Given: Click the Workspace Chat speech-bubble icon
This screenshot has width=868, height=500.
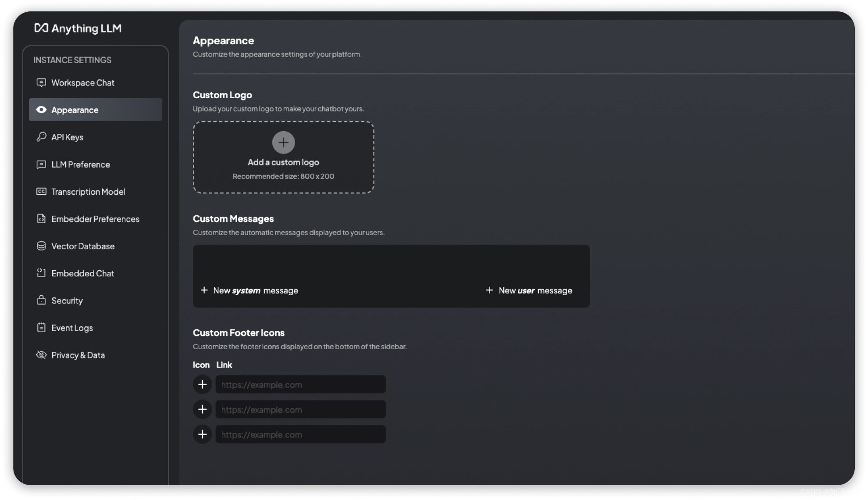Looking at the screenshot, I should pyautogui.click(x=41, y=82).
